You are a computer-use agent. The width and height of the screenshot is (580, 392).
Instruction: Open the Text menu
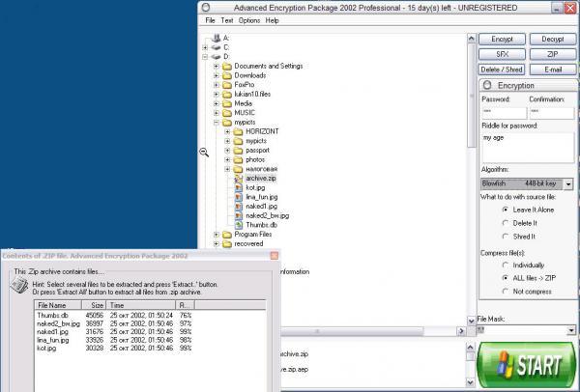click(227, 20)
